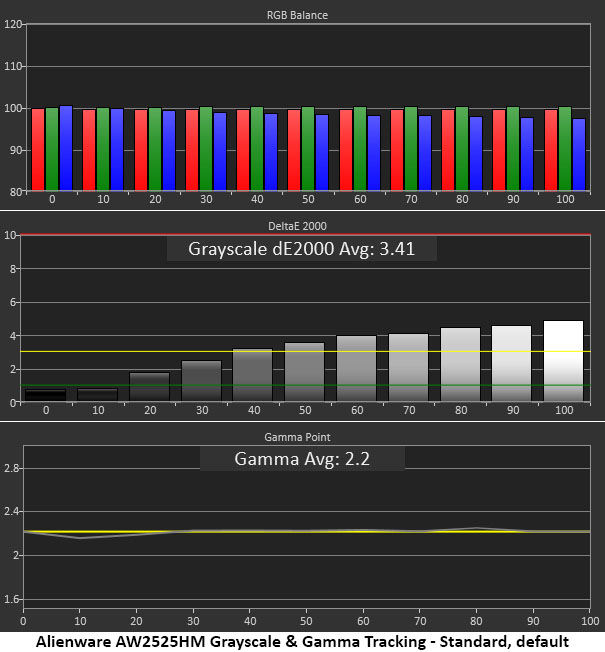
Task: Click the 120 label on RGB Balance axis
Action: pos(12,24)
